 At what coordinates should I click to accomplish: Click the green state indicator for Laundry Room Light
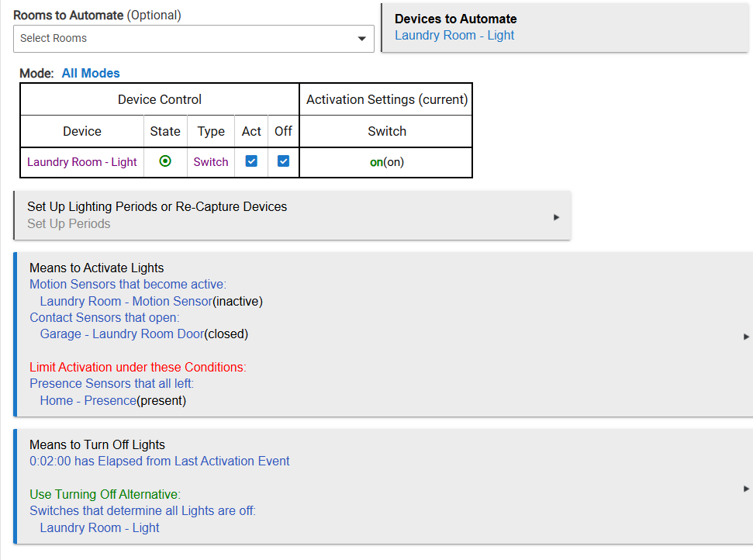164,161
